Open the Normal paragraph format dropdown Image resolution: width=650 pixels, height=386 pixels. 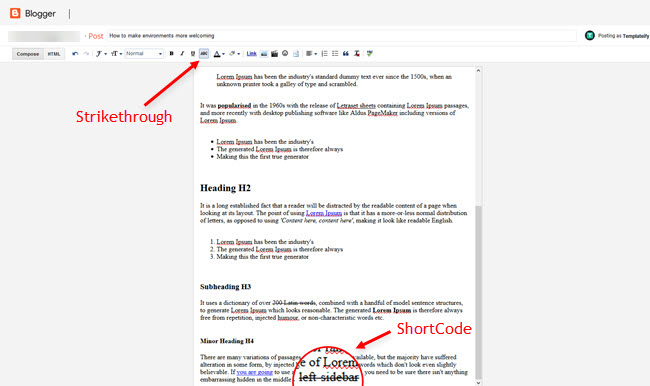coord(144,53)
